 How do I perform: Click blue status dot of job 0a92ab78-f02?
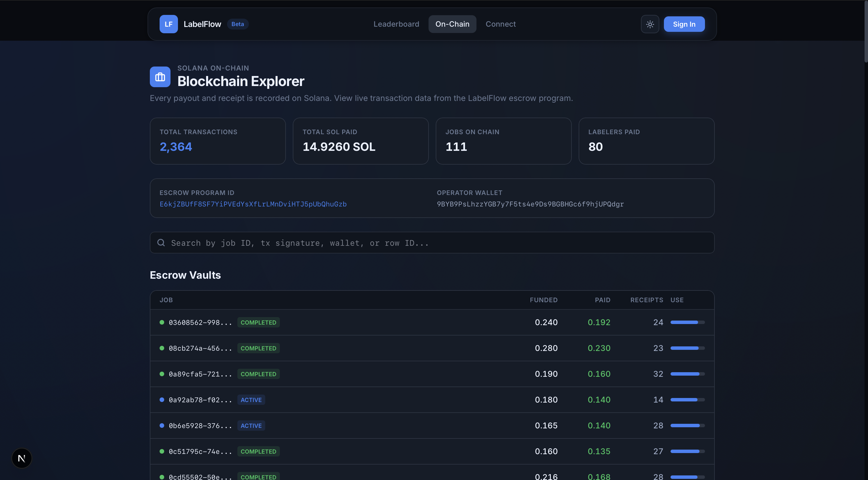(x=162, y=400)
